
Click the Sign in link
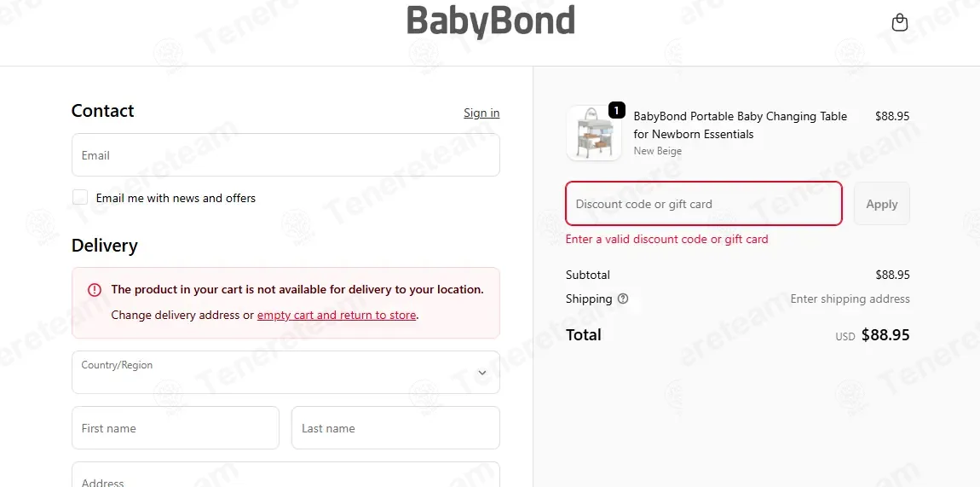481,113
